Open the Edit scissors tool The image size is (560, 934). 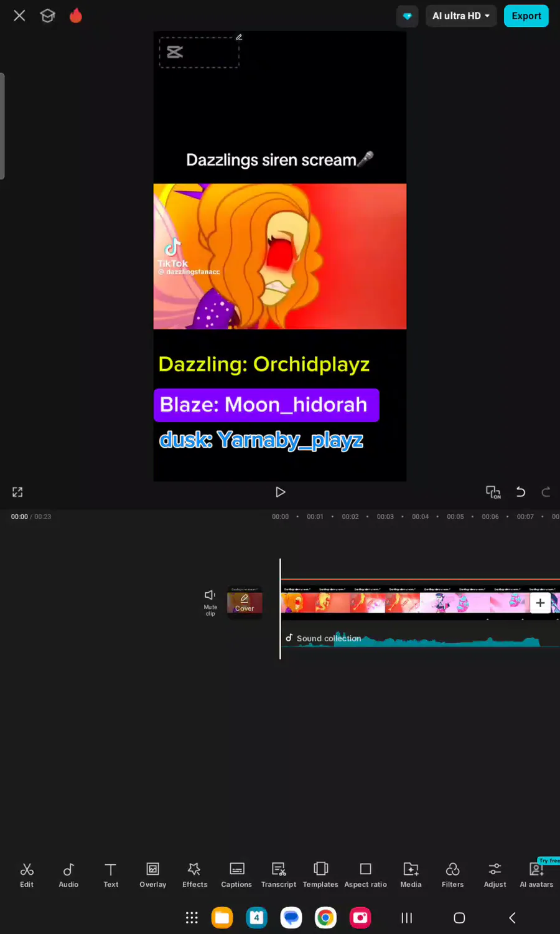tap(27, 874)
